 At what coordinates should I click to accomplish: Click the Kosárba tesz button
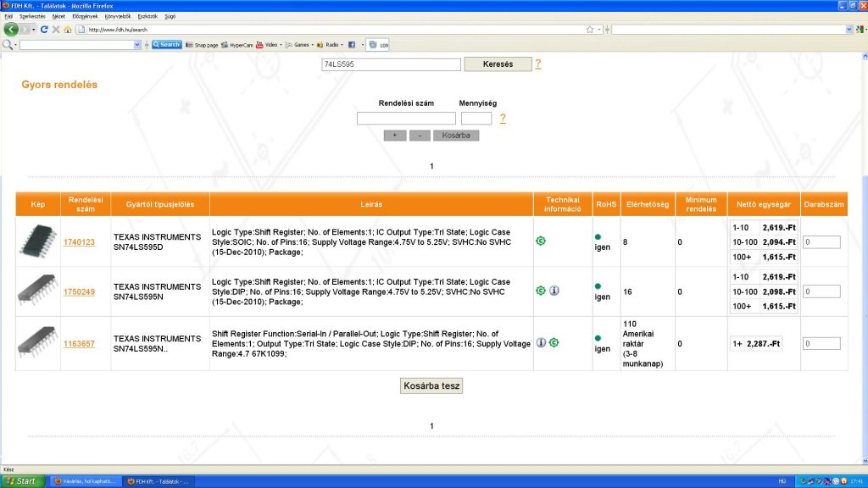[431, 386]
